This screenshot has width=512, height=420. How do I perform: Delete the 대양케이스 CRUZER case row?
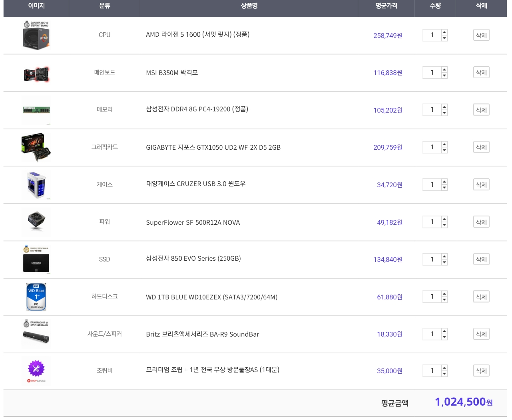click(481, 184)
